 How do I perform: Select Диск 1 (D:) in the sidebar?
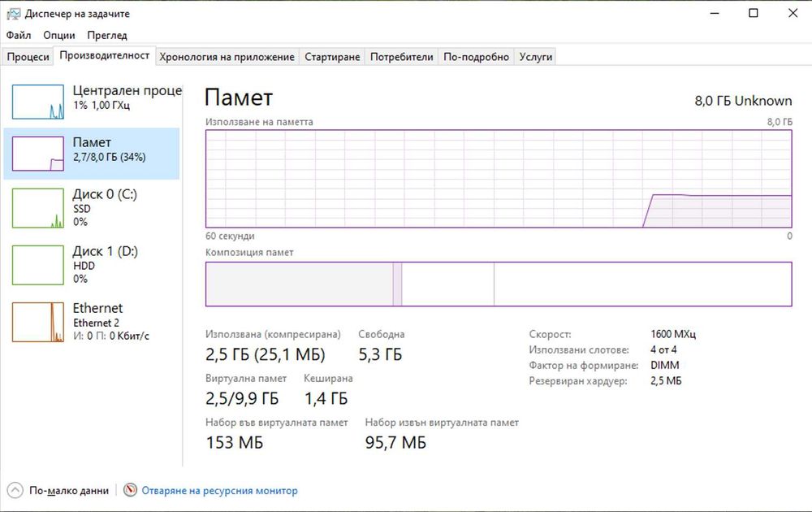[92, 265]
